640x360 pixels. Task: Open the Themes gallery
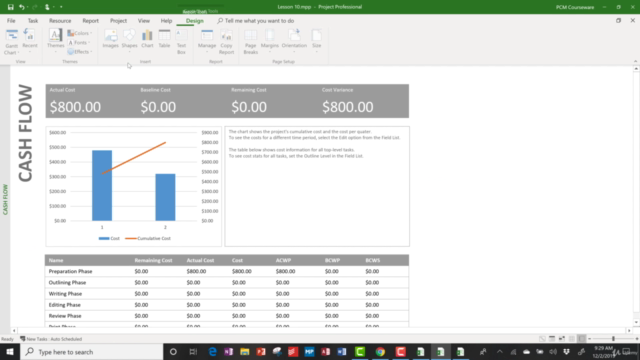[56, 41]
